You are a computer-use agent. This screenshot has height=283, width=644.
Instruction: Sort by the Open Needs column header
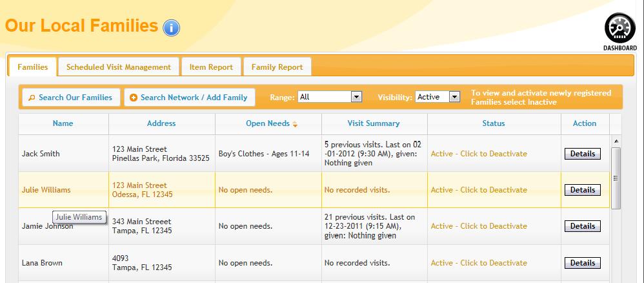268,123
